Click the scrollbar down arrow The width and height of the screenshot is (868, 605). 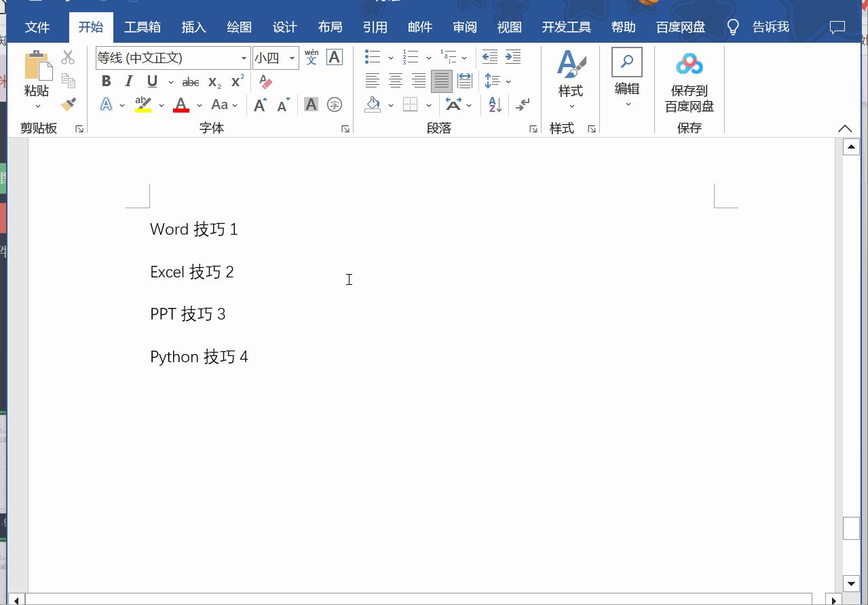coord(851,583)
